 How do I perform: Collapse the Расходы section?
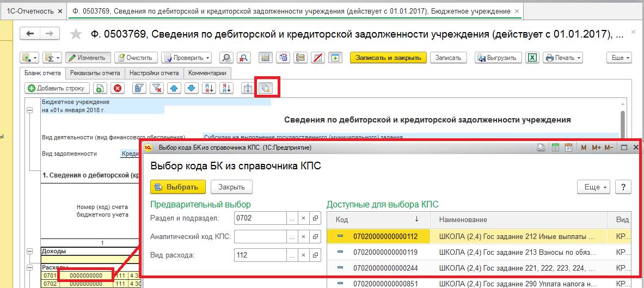pos(29,268)
